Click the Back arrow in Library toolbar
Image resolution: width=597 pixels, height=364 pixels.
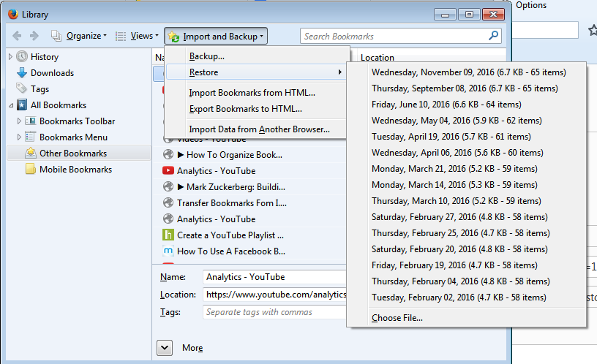pyautogui.click(x=17, y=36)
